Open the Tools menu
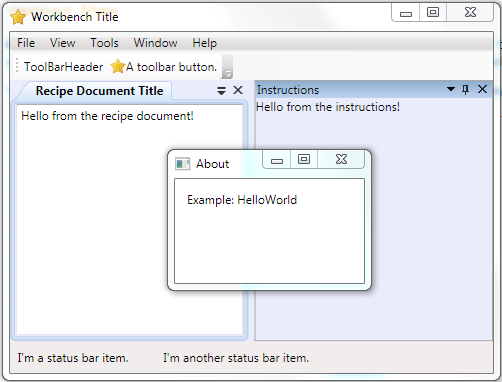Image resolution: width=502 pixels, height=382 pixels. click(104, 43)
